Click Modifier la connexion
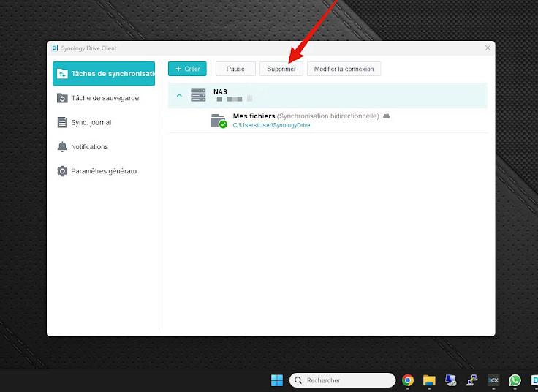 (x=344, y=69)
